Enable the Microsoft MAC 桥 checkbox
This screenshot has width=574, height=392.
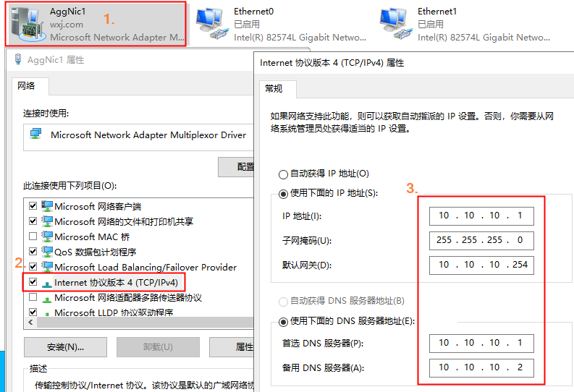(33, 237)
